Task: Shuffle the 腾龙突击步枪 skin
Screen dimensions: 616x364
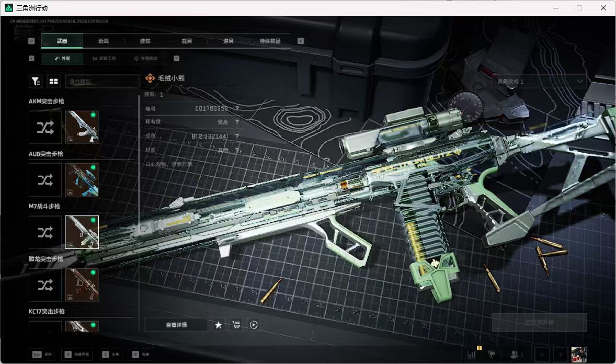Action: [x=45, y=285]
